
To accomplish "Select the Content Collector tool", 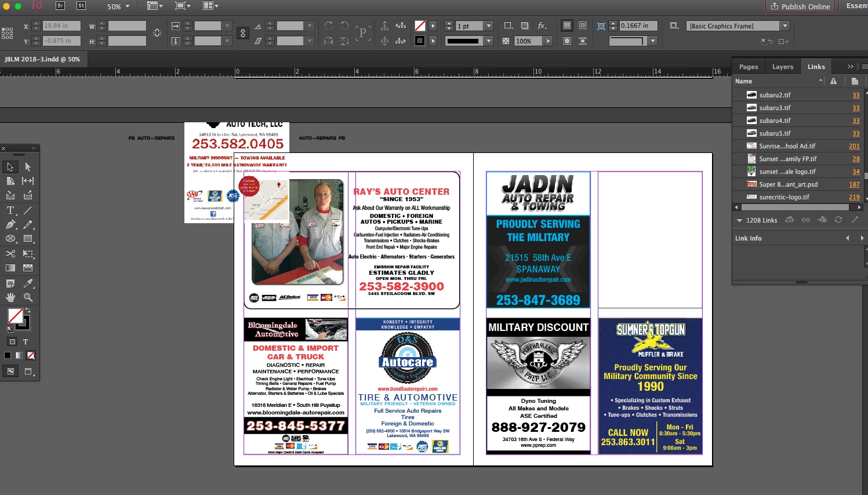I will [x=10, y=195].
